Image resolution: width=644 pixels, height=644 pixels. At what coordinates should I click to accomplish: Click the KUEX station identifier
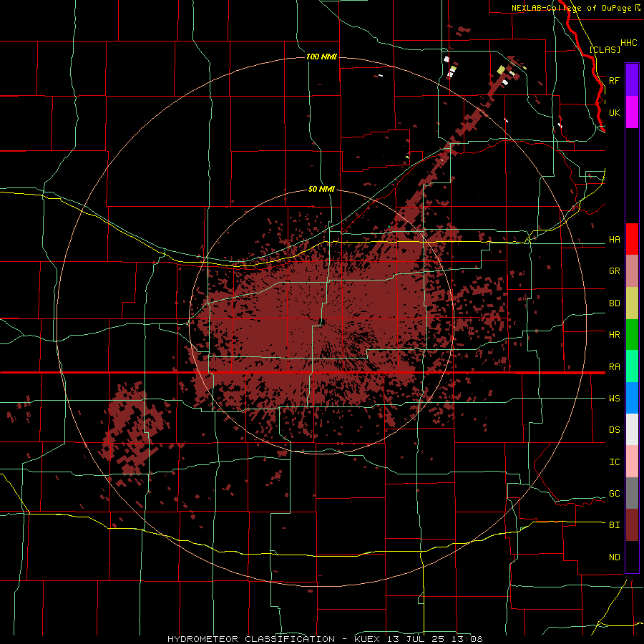coord(368,639)
